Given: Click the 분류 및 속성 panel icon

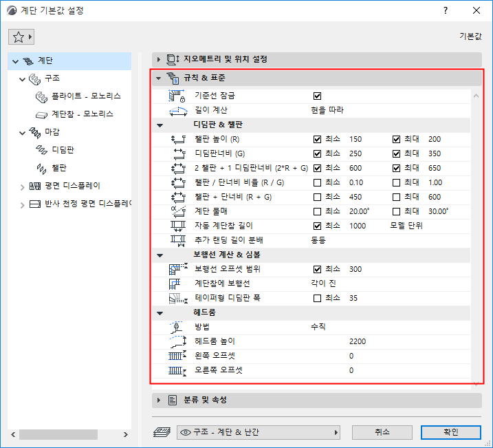Looking at the screenshot, I should tap(173, 401).
